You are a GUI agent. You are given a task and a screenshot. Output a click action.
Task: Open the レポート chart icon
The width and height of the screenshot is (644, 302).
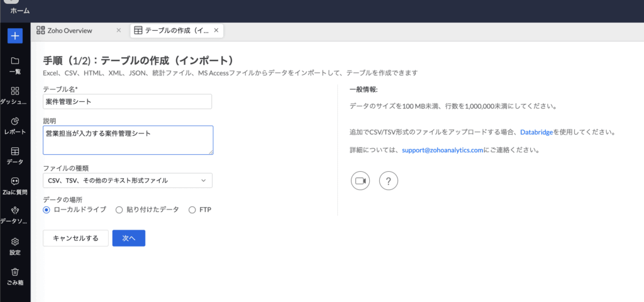click(15, 121)
